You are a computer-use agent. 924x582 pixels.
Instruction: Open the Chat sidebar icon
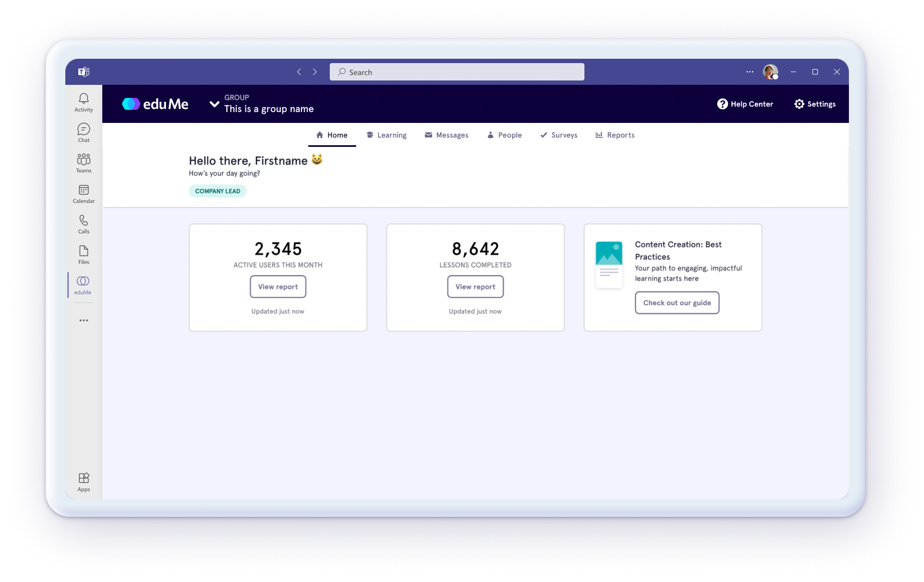(x=84, y=132)
